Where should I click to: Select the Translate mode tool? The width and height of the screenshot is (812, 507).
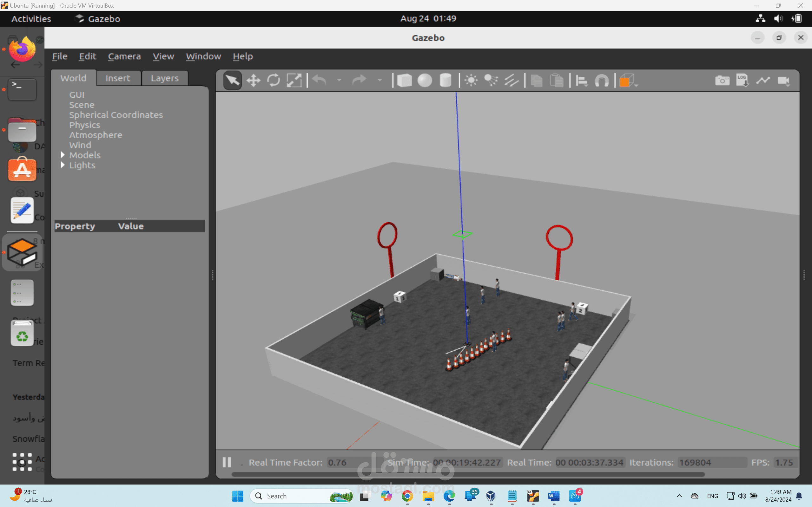(x=253, y=81)
